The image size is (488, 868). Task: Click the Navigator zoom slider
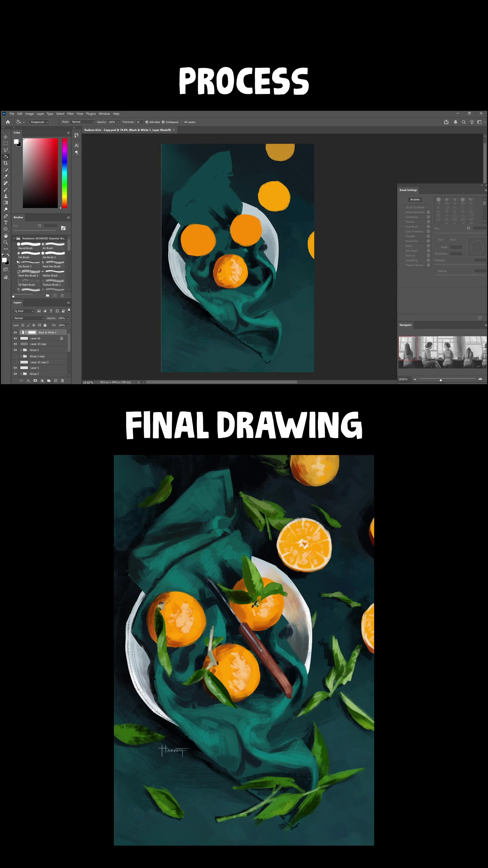point(447,379)
